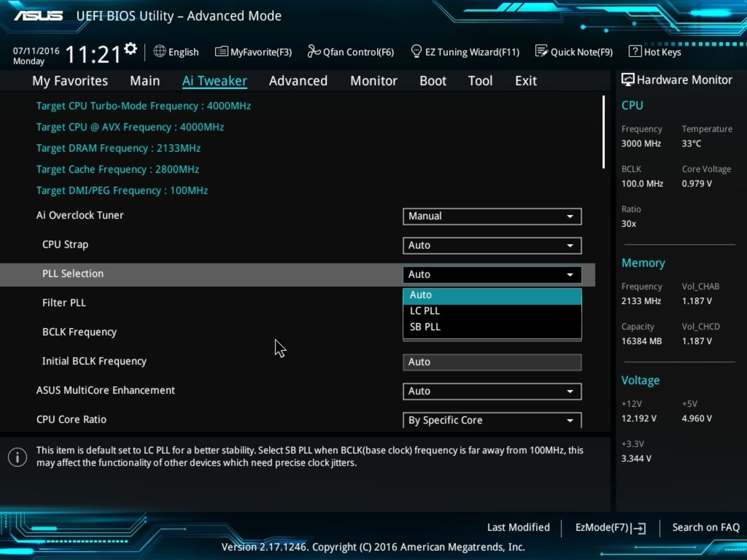Click the 3000 MHz CPU frequency value
The width and height of the screenshot is (747, 560).
click(641, 143)
